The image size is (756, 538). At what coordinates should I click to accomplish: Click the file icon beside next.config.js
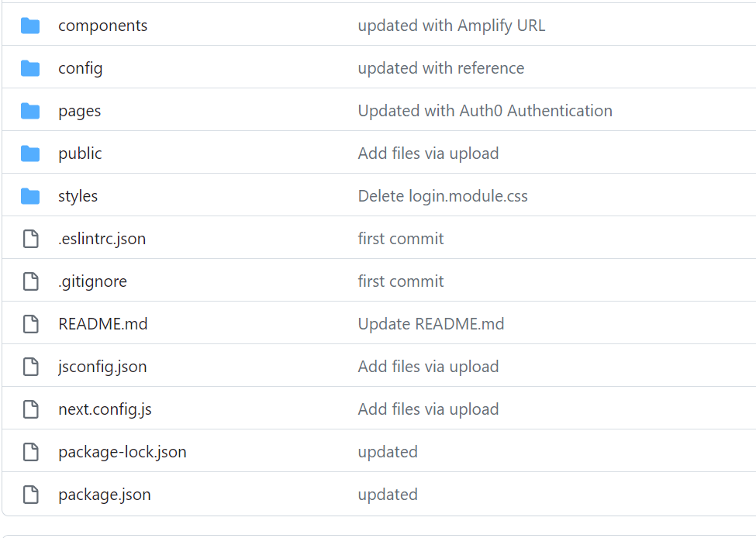click(31, 409)
